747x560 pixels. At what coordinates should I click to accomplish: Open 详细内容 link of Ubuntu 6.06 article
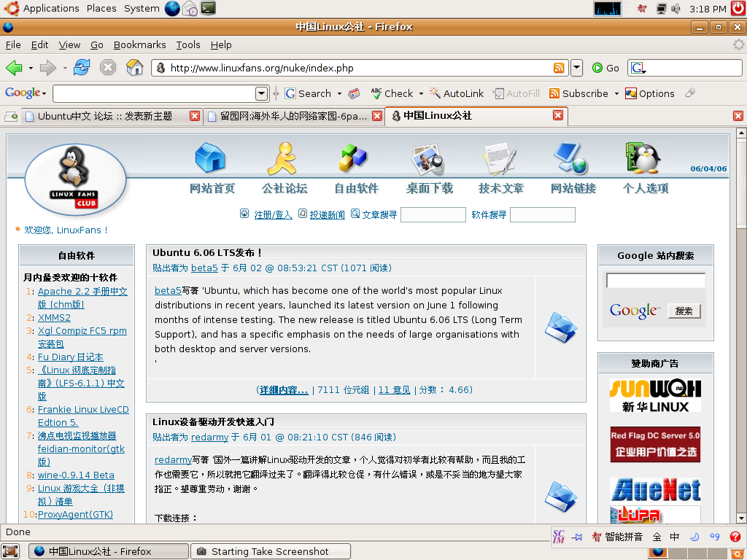click(x=284, y=390)
